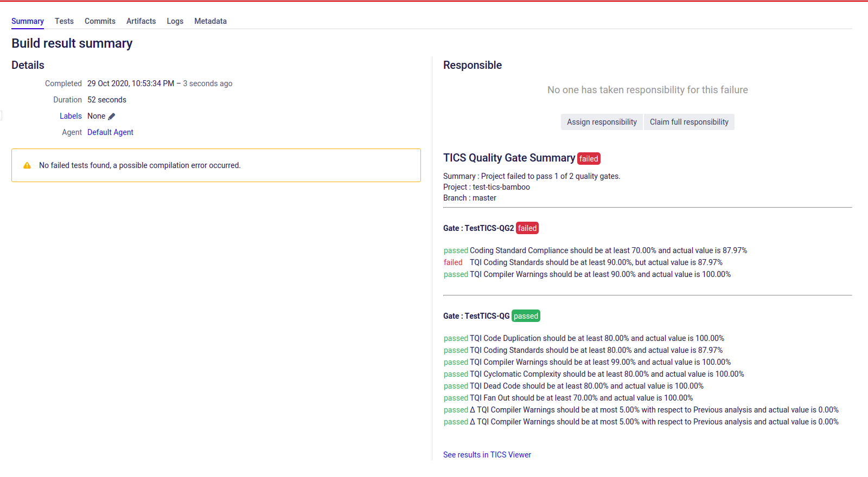Click the yellow warning triangle icon
The height and width of the screenshot is (477, 868).
pyautogui.click(x=27, y=165)
